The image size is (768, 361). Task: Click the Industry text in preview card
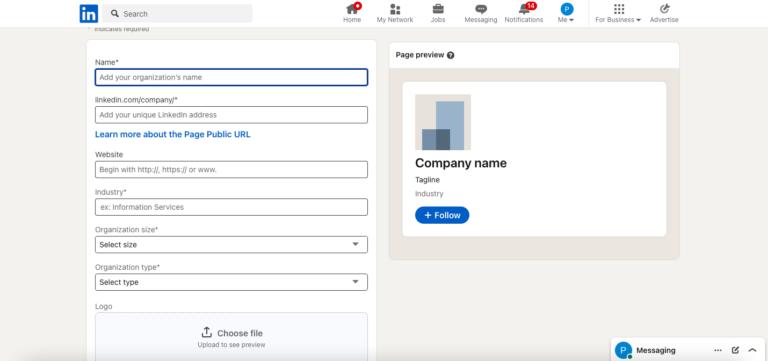click(x=429, y=193)
